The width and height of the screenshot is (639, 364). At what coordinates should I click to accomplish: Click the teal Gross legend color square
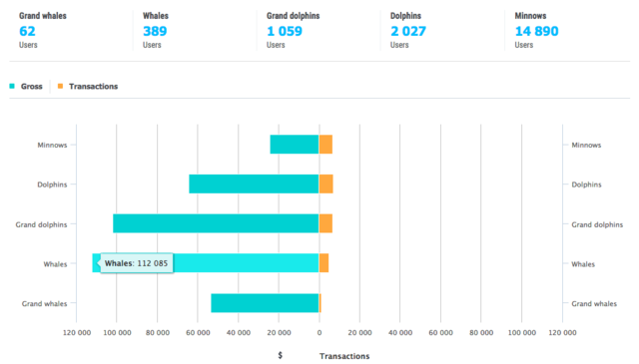[12, 86]
